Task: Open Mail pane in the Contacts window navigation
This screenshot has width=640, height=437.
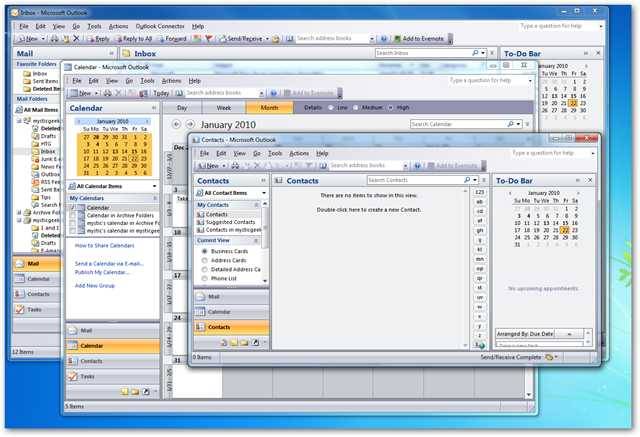Action: click(x=231, y=297)
